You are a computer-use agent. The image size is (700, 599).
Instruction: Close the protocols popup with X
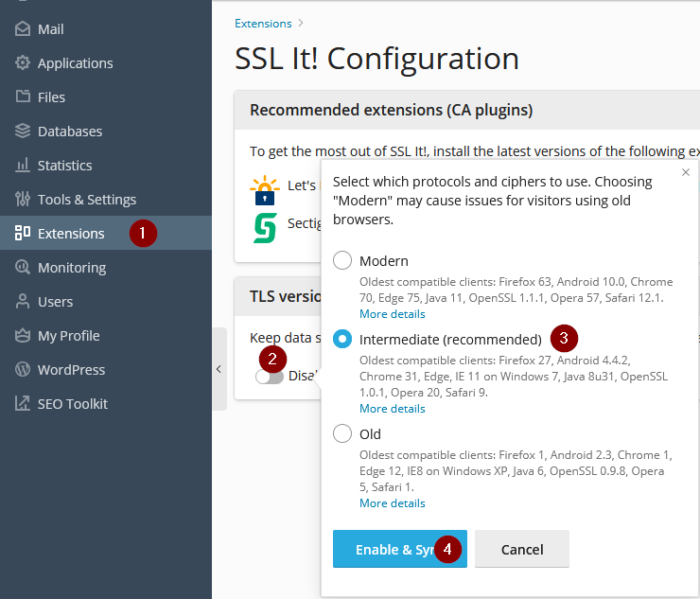click(x=686, y=172)
